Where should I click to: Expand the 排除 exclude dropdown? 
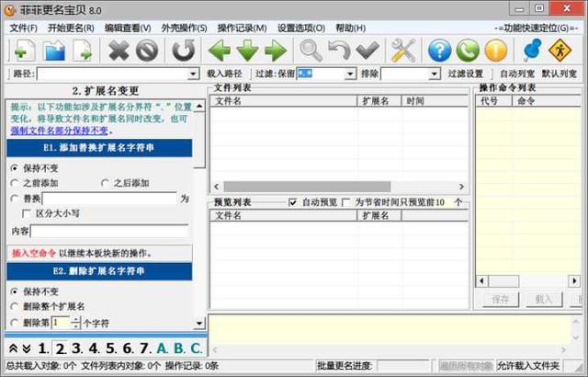pyautogui.click(x=435, y=74)
